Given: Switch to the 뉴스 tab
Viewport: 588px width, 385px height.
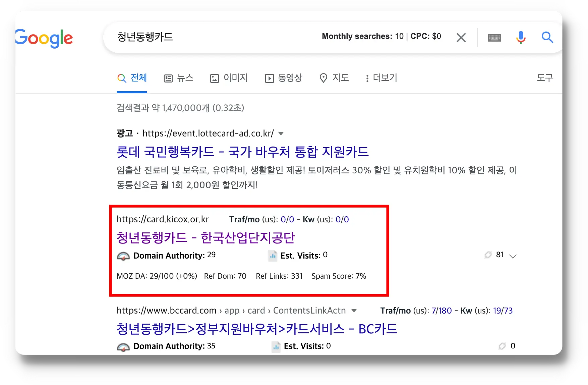Looking at the screenshot, I should (178, 78).
